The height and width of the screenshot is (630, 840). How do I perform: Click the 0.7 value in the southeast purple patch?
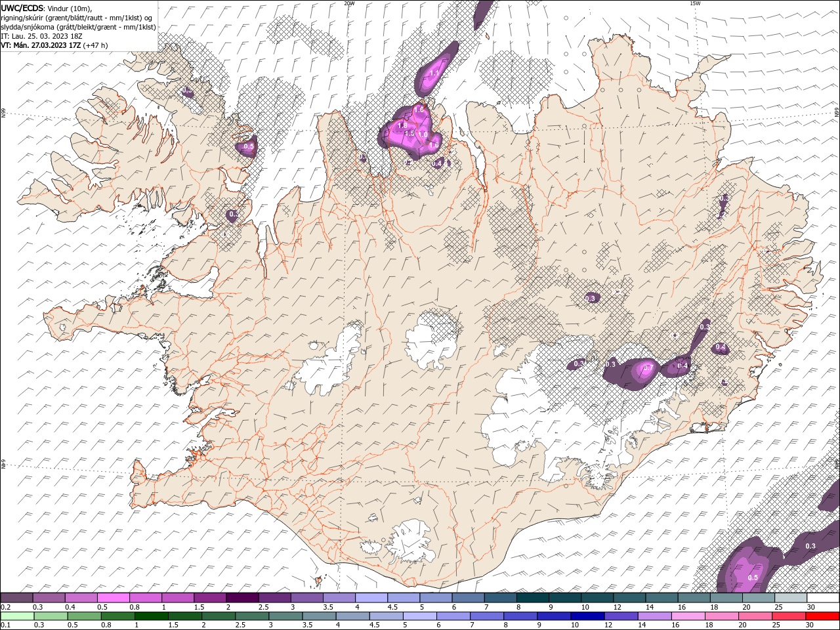pos(647,368)
